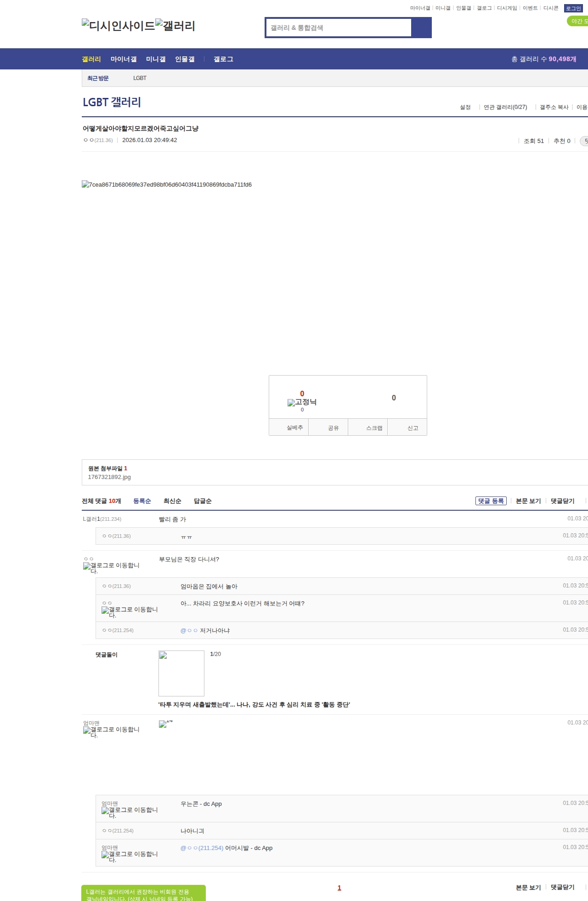Collapse comments with top 댓글닫기
Image resolution: width=588 pixels, height=901 pixels.
click(562, 501)
